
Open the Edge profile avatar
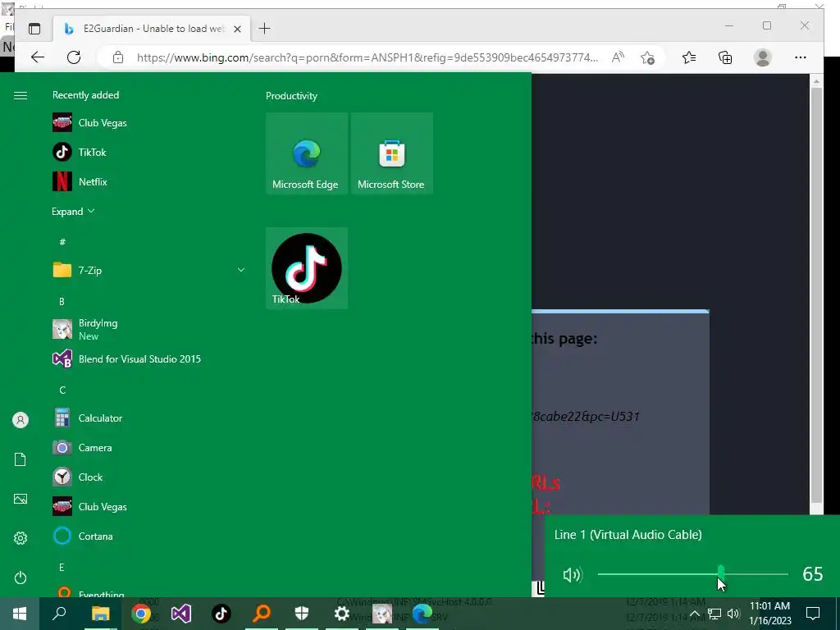(x=762, y=57)
